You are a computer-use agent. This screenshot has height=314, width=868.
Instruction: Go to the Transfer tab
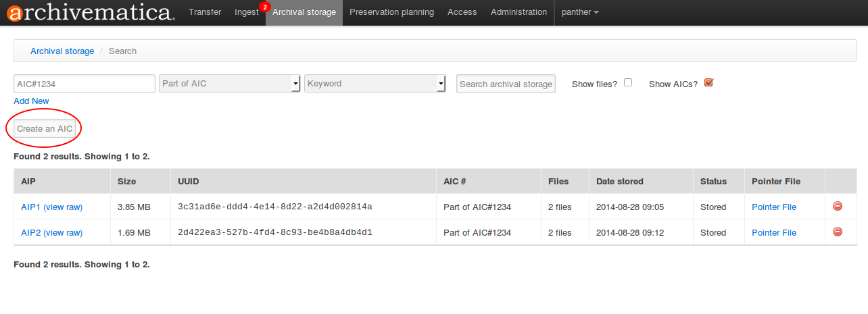pyautogui.click(x=205, y=12)
